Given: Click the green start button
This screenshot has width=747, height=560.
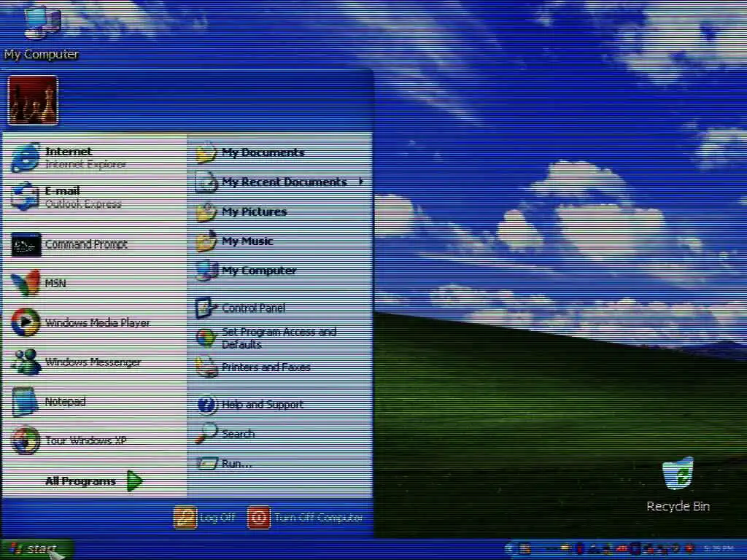Looking at the screenshot, I should 36,549.
